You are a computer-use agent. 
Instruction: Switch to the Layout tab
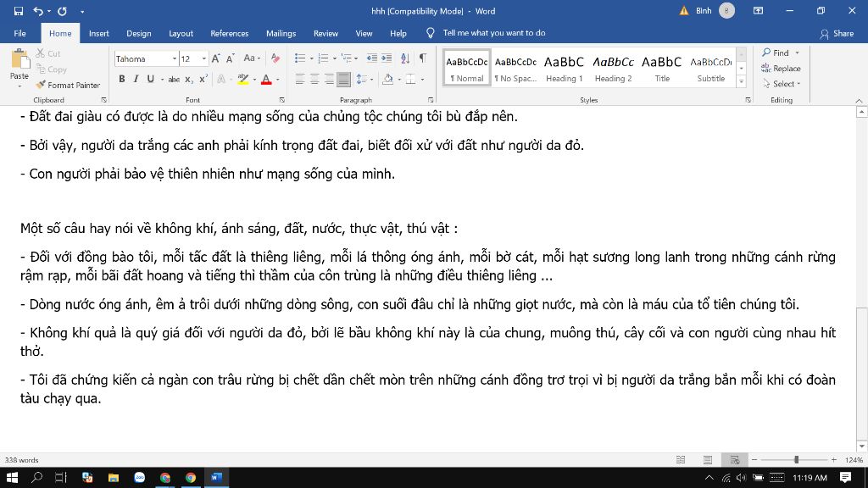pyautogui.click(x=181, y=33)
